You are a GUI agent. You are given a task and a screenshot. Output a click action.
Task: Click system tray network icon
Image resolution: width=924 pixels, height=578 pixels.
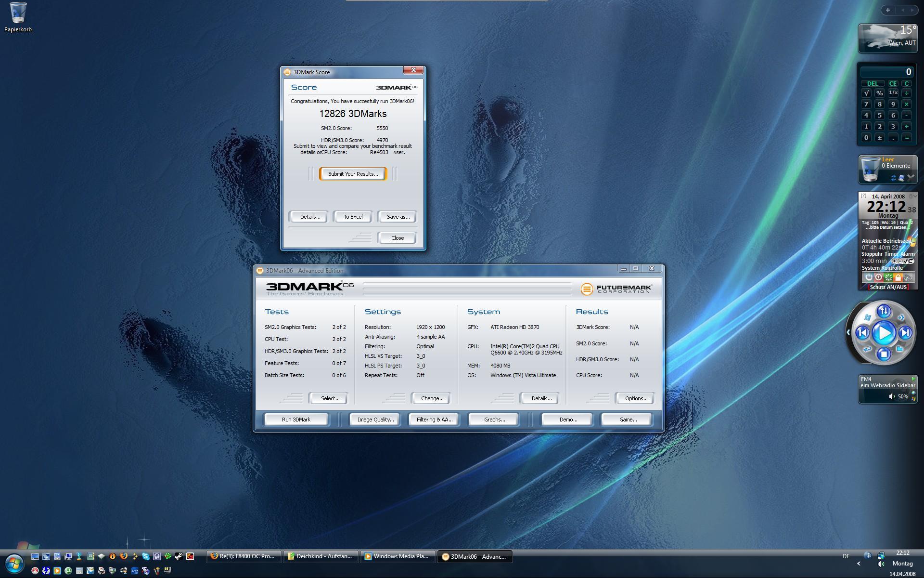(x=881, y=555)
